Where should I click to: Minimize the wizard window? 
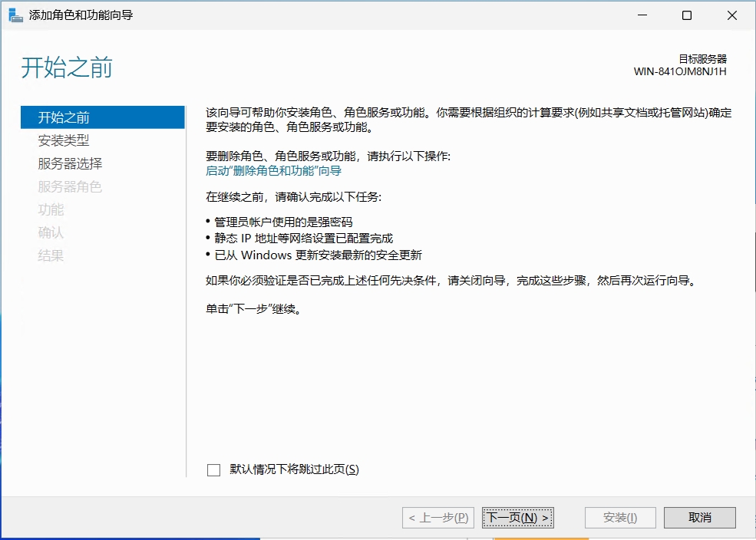pyautogui.click(x=642, y=15)
